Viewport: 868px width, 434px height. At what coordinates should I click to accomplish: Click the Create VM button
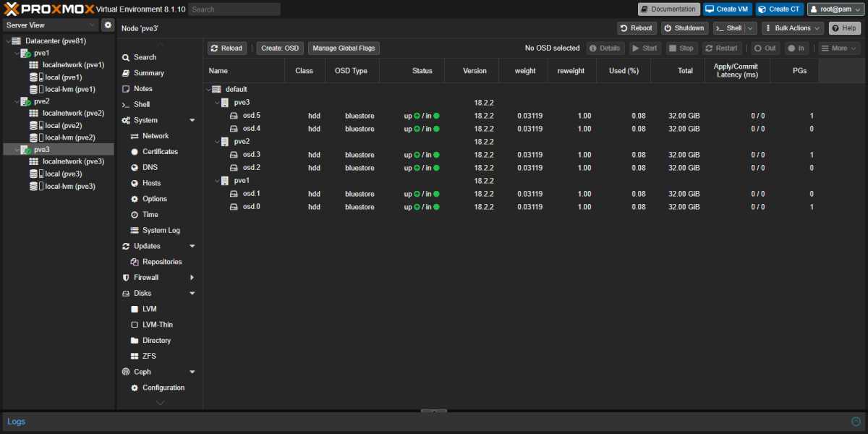[x=728, y=9]
